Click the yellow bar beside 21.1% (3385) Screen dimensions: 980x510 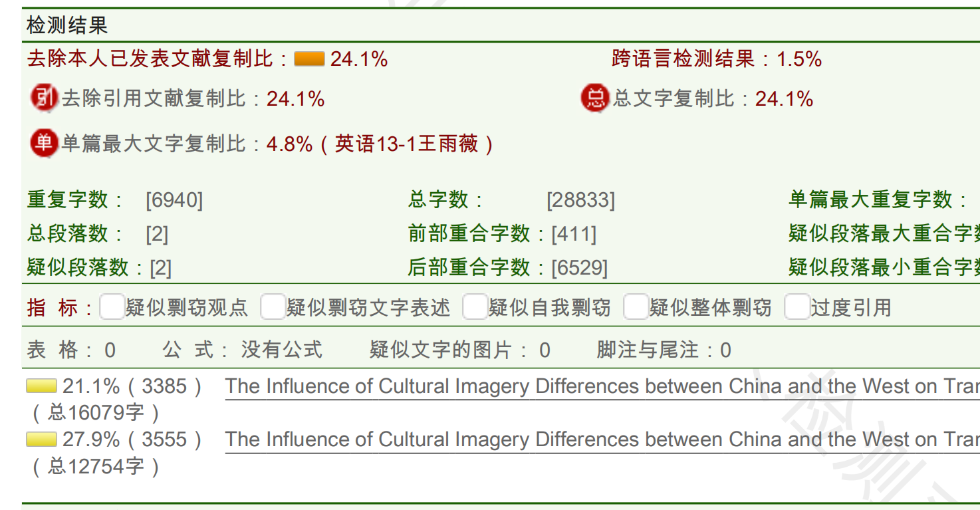41,386
